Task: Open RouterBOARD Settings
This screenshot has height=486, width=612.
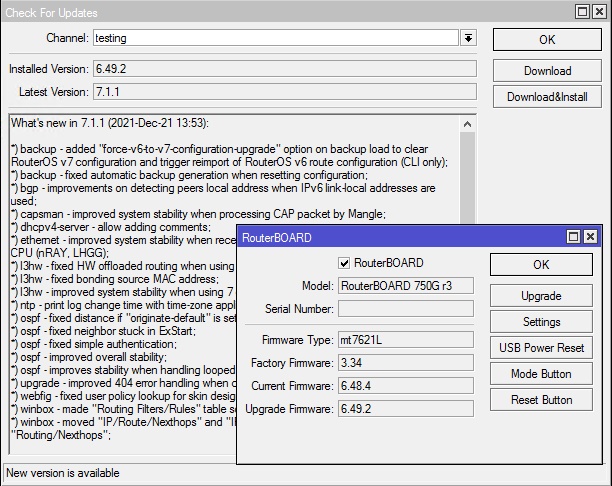Action: pos(541,322)
